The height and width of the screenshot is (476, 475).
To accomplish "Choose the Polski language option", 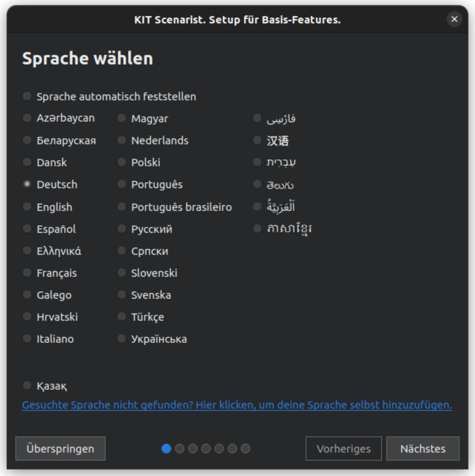I will click(x=122, y=162).
